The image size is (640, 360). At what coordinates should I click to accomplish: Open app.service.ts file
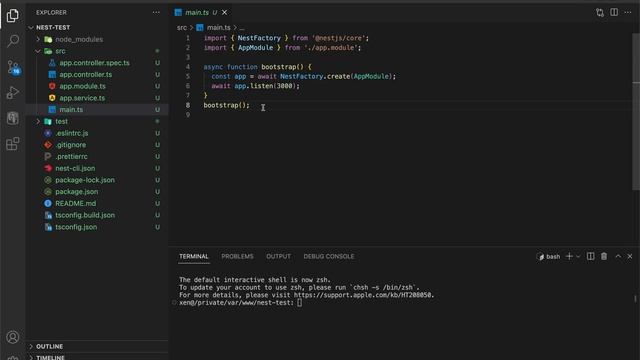82,98
